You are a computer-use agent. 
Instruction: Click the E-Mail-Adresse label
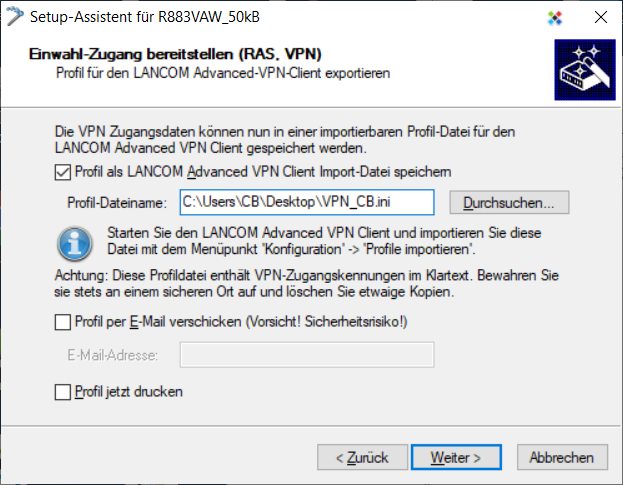(113, 355)
